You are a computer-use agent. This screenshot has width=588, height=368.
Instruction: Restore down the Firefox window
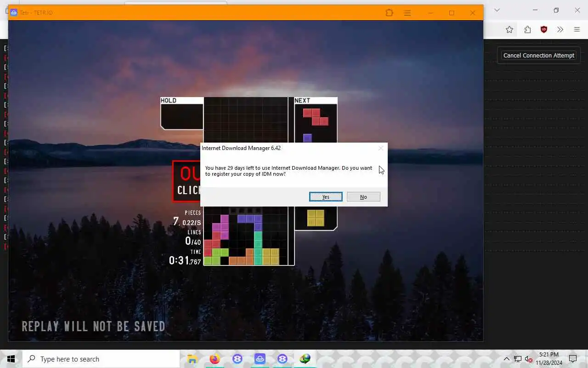[x=556, y=10]
